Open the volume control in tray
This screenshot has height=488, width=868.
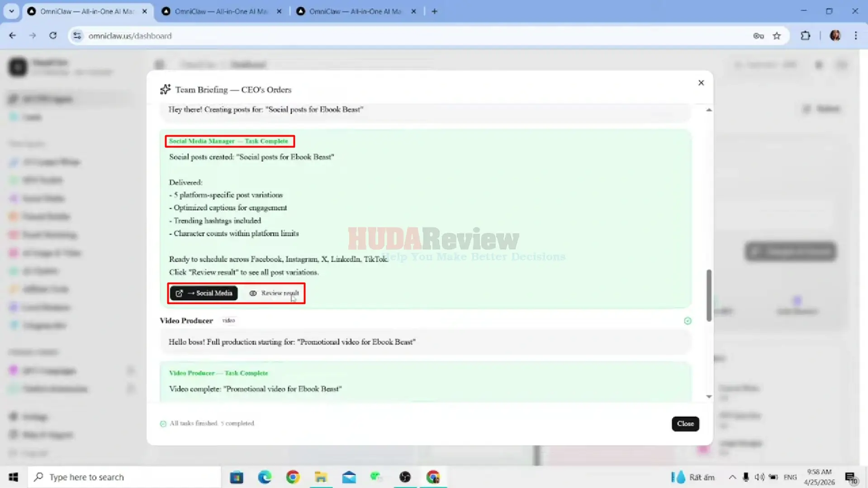pos(759,477)
